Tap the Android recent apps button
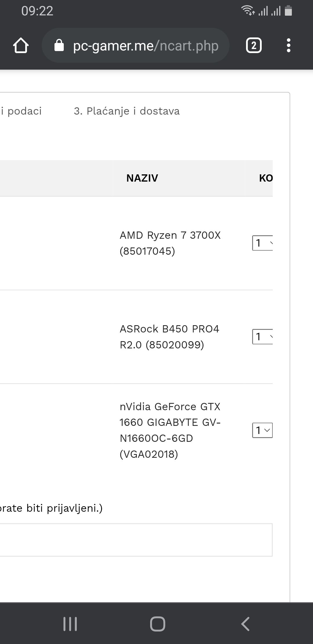 (x=70, y=624)
